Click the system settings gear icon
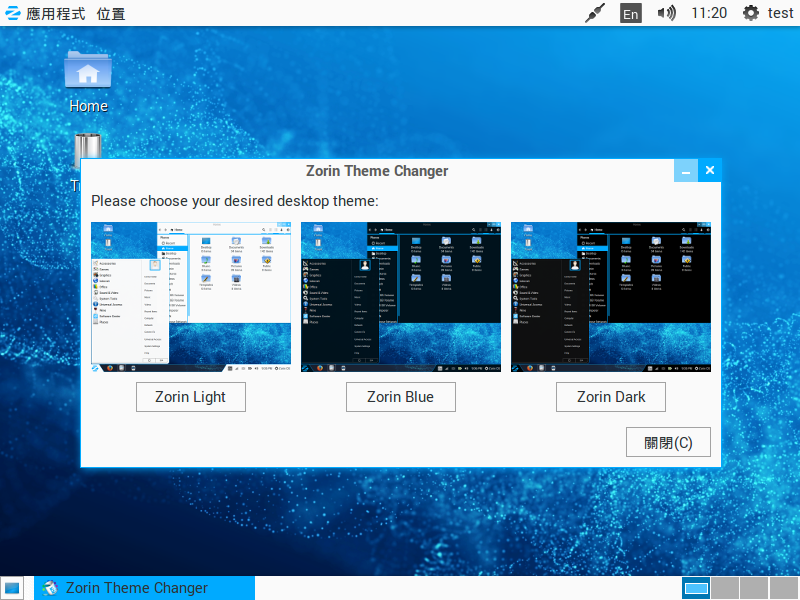Screen dimensions: 800x600 pos(751,13)
